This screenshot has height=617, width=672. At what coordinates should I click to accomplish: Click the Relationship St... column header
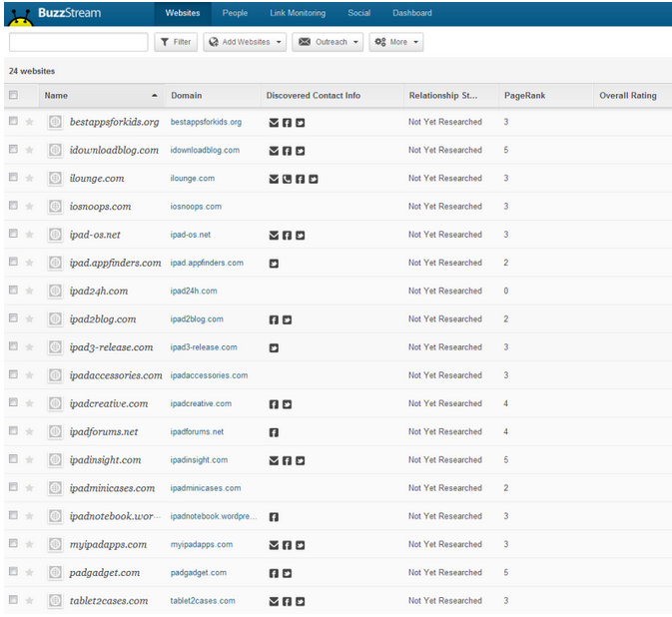(x=451, y=96)
